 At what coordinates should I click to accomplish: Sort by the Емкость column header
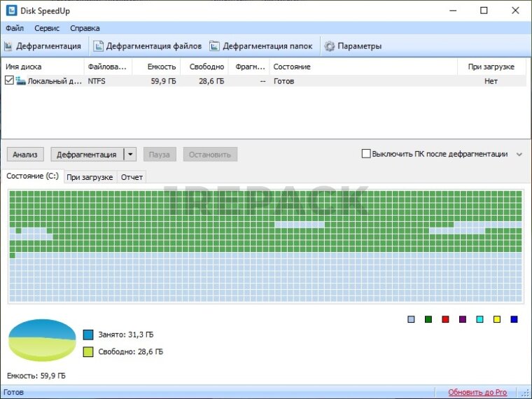[155, 66]
